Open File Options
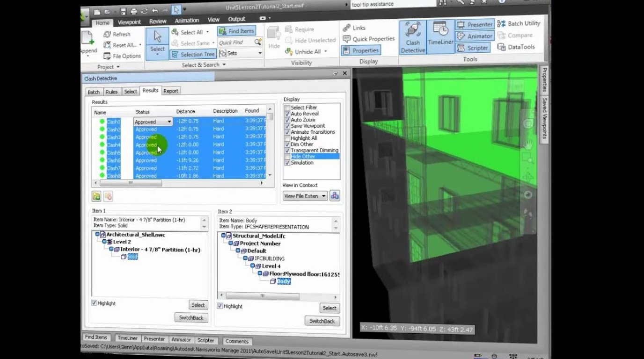The image size is (644, 359). (x=122, y=56)
